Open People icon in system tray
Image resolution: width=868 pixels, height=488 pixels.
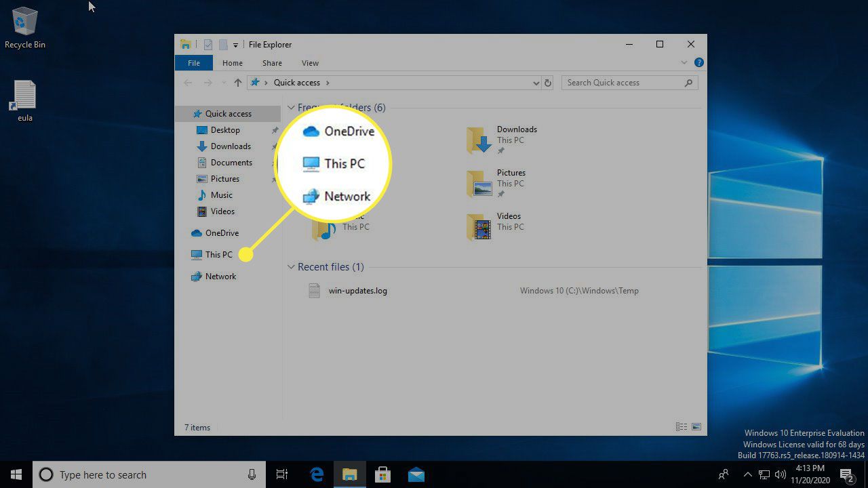tap(725, 474)
